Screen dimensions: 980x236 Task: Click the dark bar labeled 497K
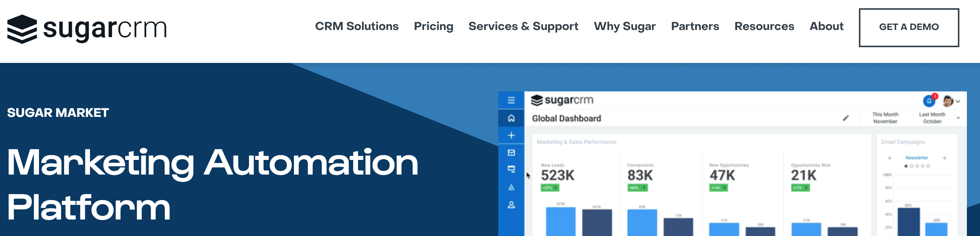tap(597, 223)
